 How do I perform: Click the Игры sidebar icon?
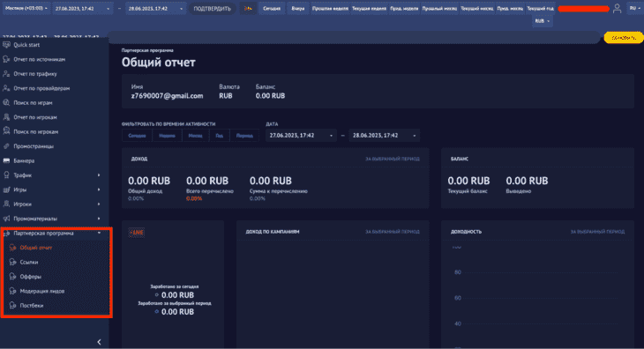tap(6, 189)
